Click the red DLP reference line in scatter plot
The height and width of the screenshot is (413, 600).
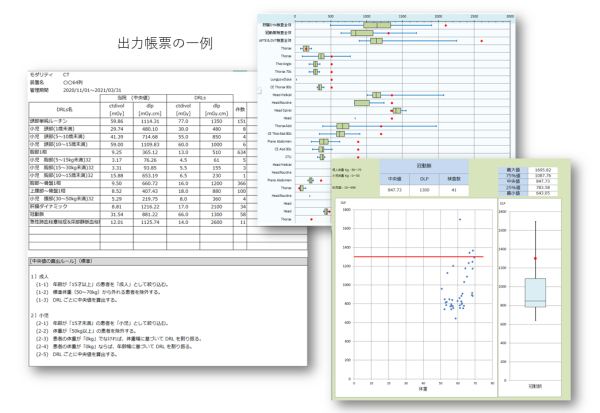[x=418, y=257]
